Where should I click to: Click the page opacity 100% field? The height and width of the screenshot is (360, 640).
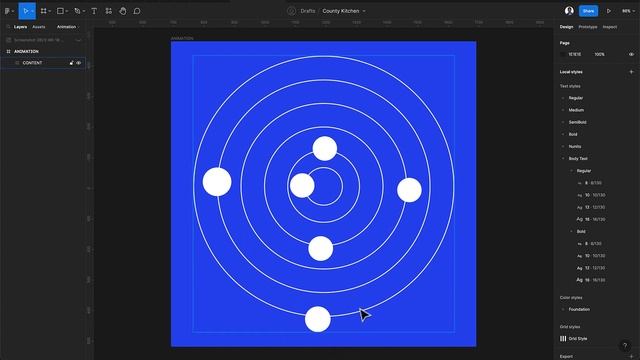[x=599, y=54]
